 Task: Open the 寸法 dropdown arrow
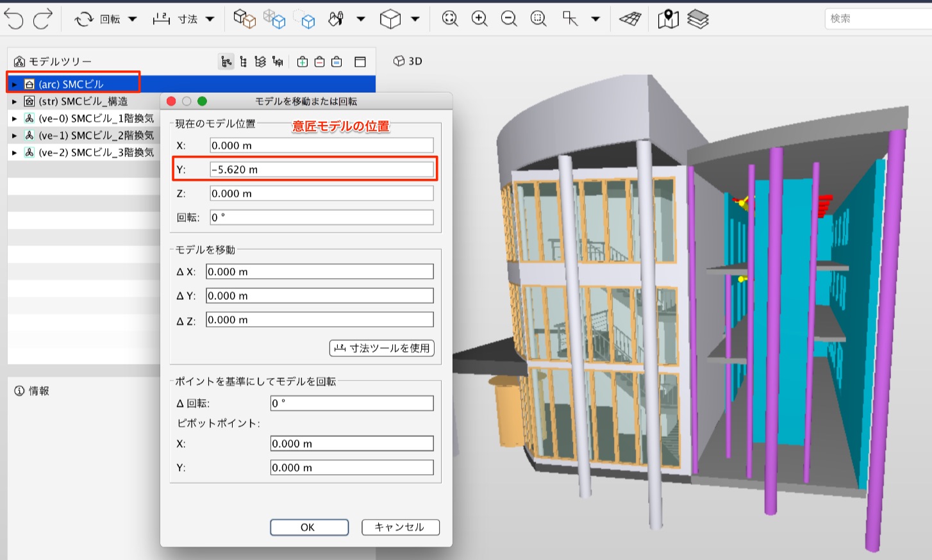[210, 19]
